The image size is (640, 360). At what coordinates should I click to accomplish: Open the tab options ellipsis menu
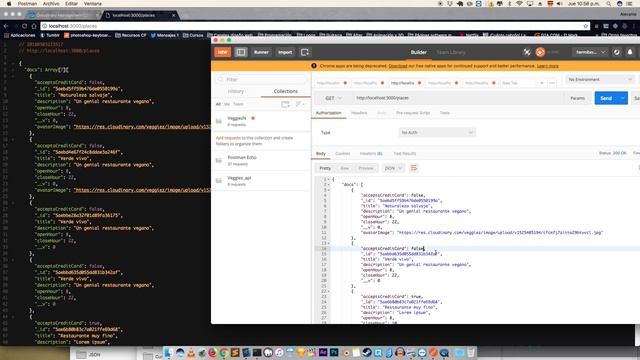click(552, 83)
